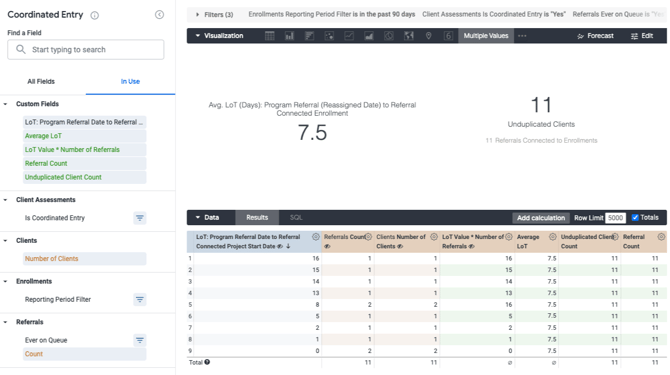Viewport: 670px width, 375px height.
Task: Toggle hidden eye on Clients Number of Clients
Action: [x=400, y=246]
